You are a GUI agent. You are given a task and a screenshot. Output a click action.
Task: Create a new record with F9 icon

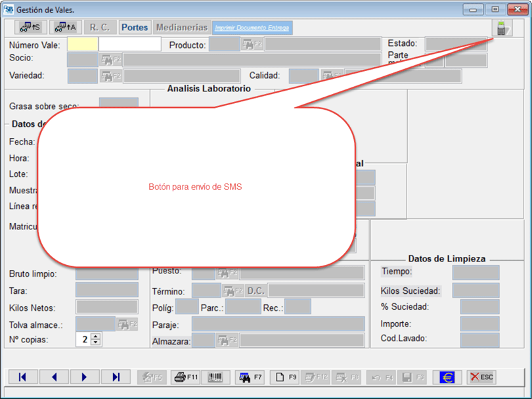(285, 377)
